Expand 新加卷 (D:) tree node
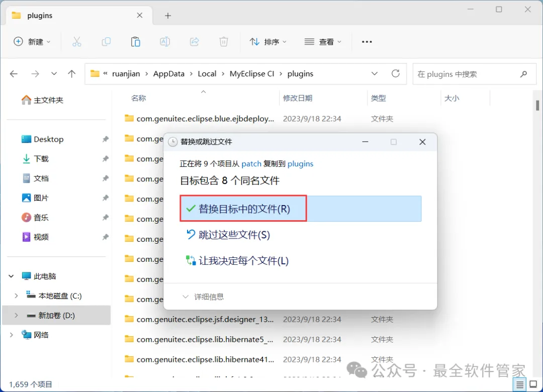Viewport: 543px width, 392px height. (x=16, y=316)
